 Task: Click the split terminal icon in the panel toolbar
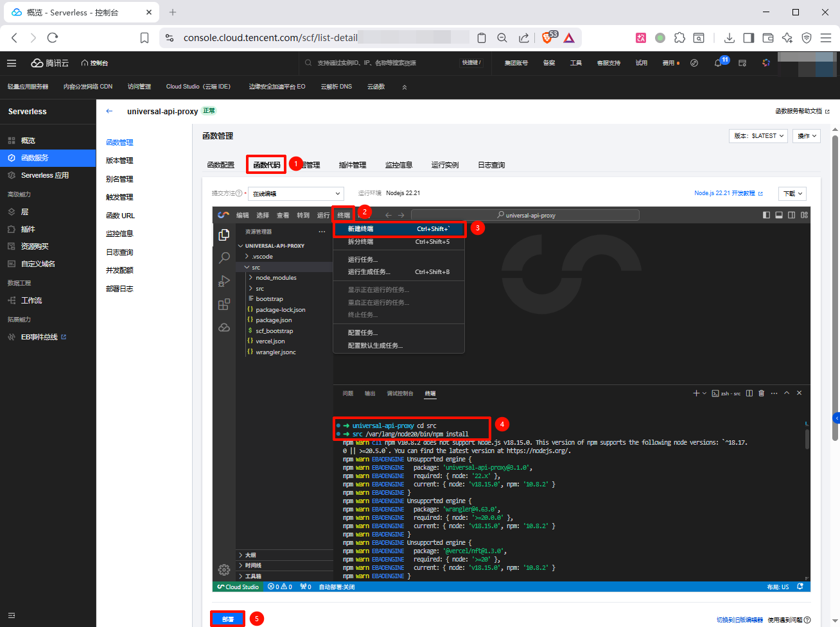tap(749, 393)
